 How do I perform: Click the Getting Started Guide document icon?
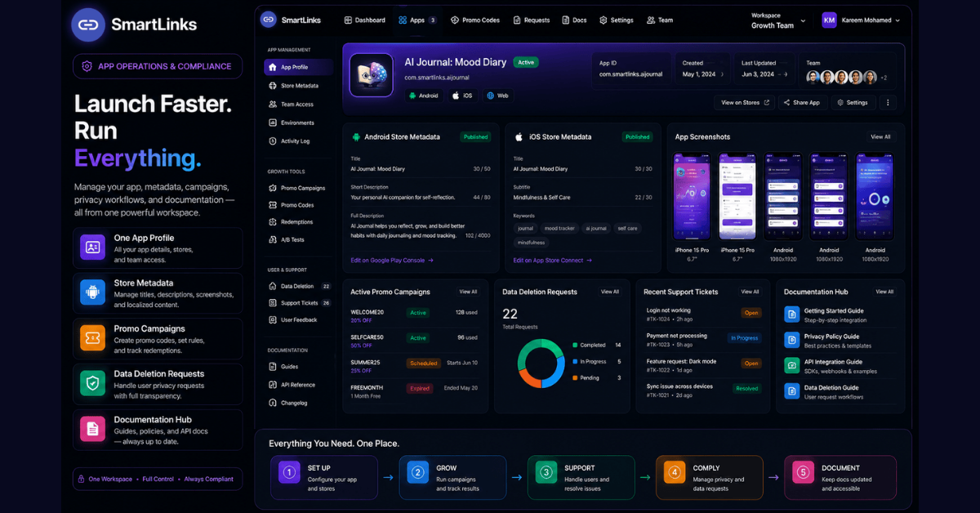[x=791, y=314]
